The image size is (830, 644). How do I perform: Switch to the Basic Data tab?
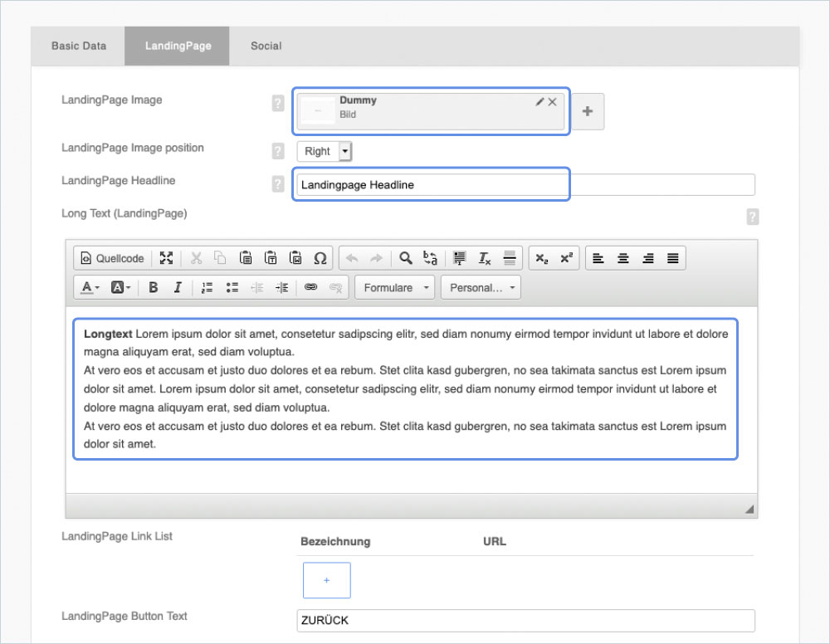(x=78, y=46)
